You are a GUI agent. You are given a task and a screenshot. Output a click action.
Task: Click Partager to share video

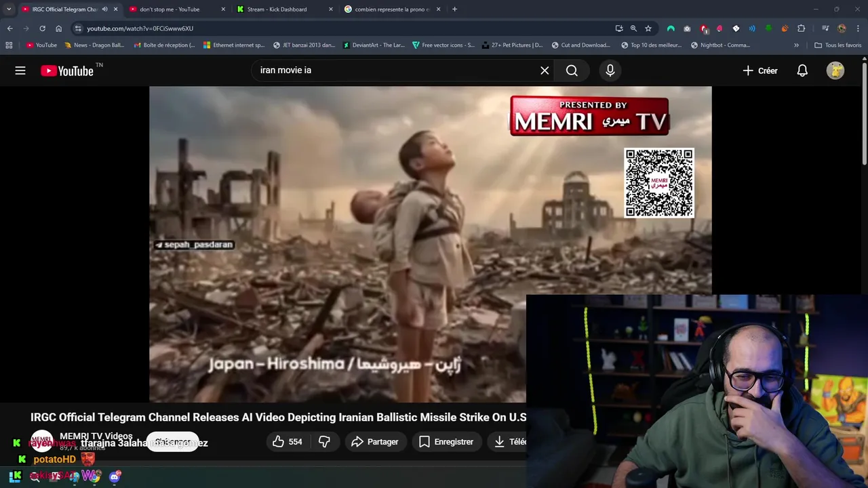[375, 442]
